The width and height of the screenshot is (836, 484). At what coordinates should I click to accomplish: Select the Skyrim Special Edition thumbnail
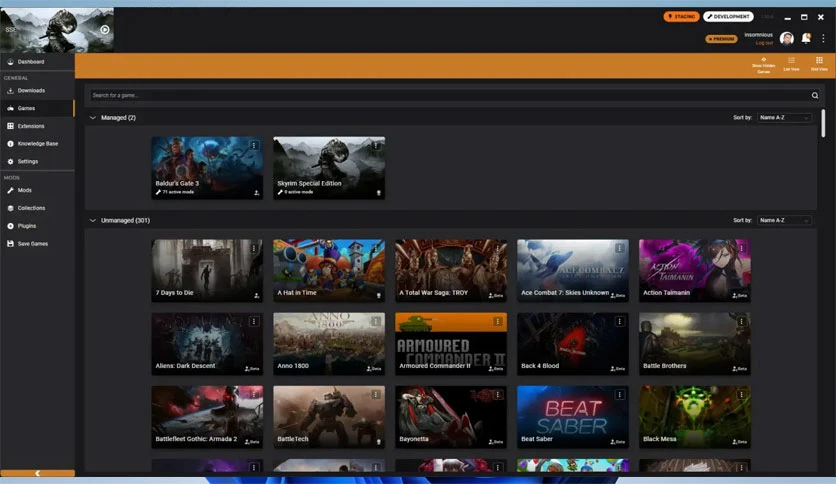tap(329, 167)
